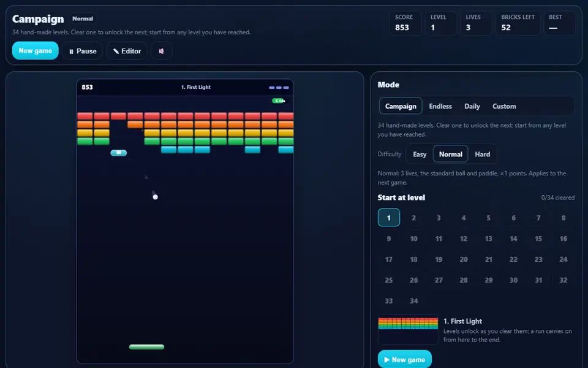Select level 26 in the level grid

point(413,280)
